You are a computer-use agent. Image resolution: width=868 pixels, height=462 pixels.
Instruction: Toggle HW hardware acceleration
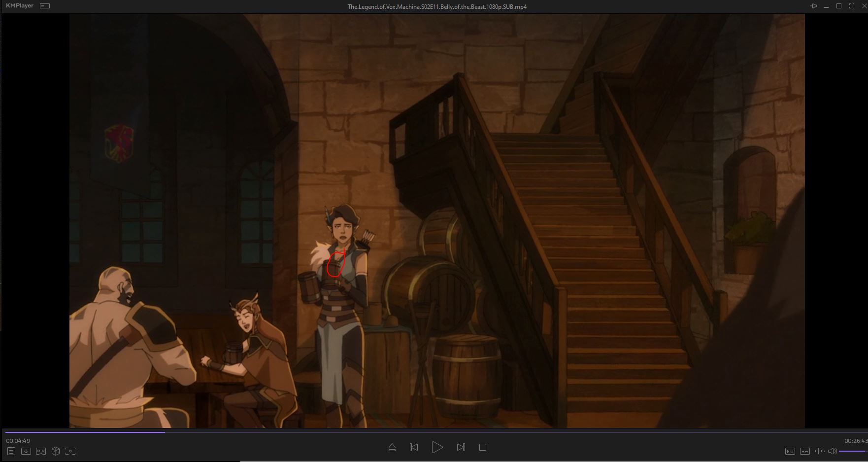790,451
